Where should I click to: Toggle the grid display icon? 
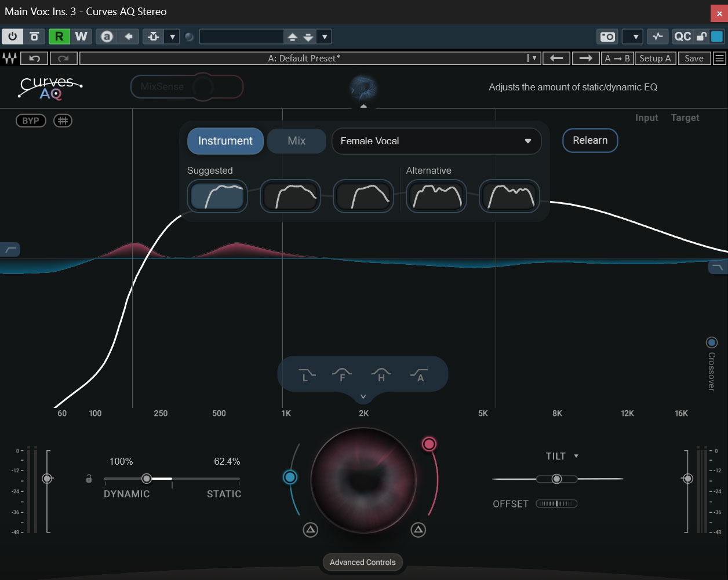coord(63,121)
